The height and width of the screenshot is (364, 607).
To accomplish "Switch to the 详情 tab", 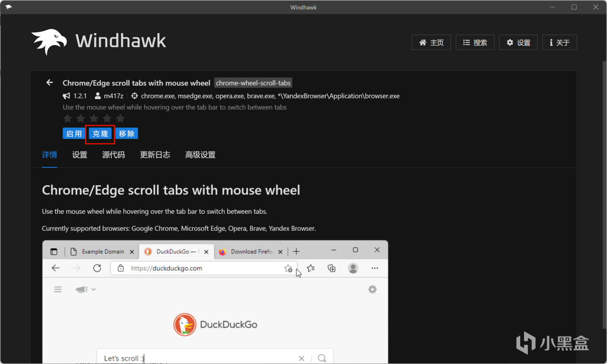I will [x=49, y=155].
